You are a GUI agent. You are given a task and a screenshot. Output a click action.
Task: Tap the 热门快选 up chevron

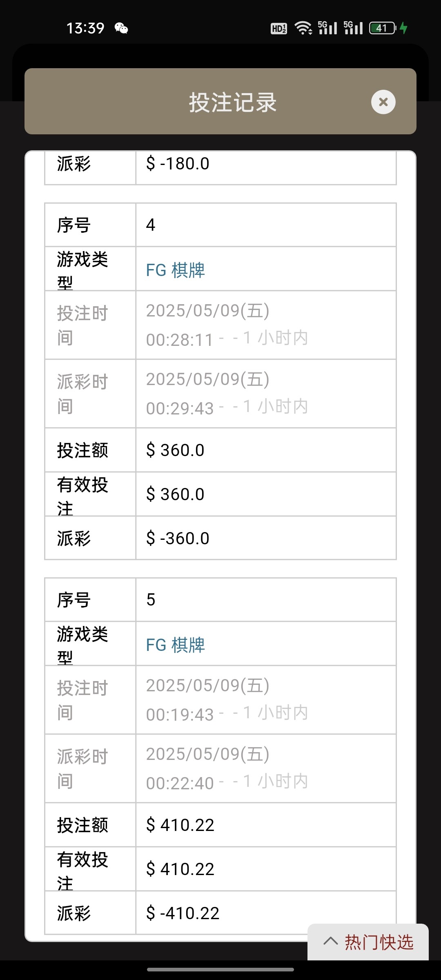[x=330, y=942]
